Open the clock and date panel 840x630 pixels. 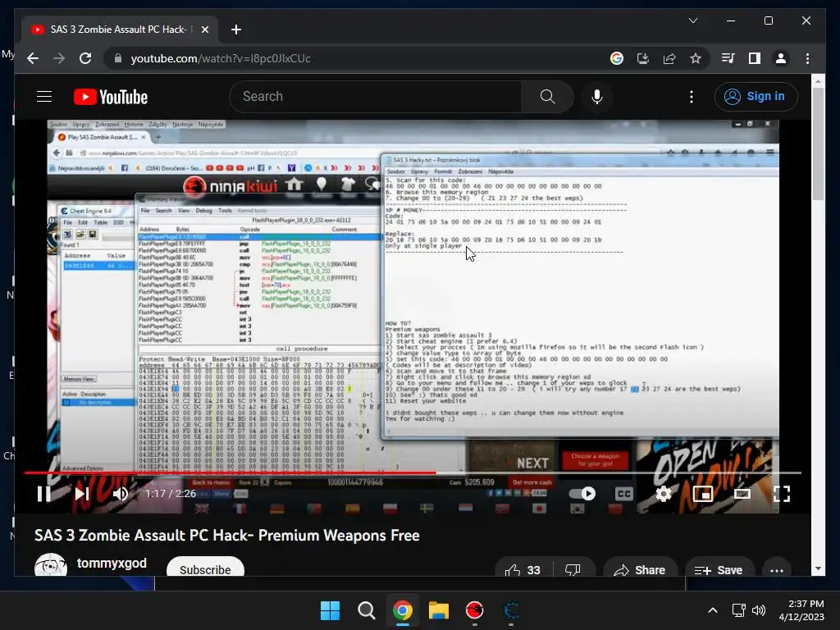pos(801,610)
